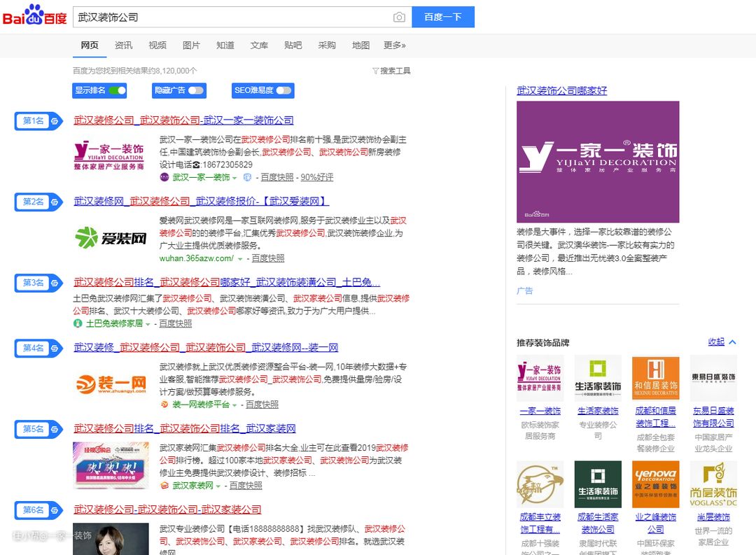Turn off the 显示排名 toggle
The width and height of the screenshot is (756, 555).
117,90
